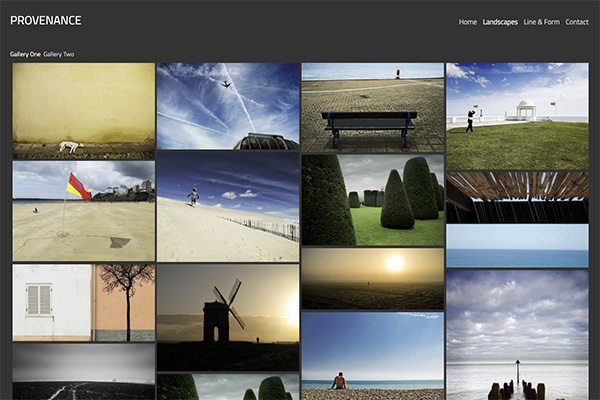600x400 pixels.
Task: Switch to Gallery Two
Action: tap(59, 54)
